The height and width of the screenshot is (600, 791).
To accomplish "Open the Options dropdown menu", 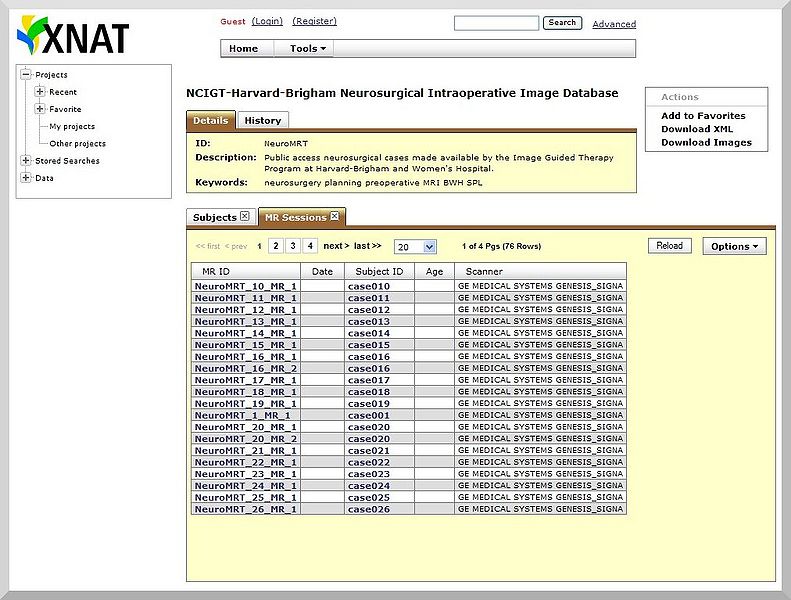I will pyautogui.click(x=734, y=246).
